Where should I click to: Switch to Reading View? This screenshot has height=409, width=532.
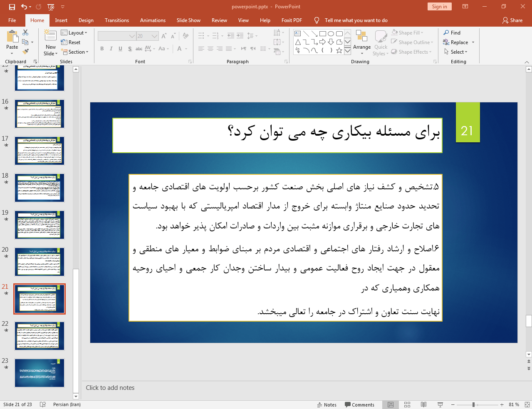pyautogui.click(x=423, y=404)
